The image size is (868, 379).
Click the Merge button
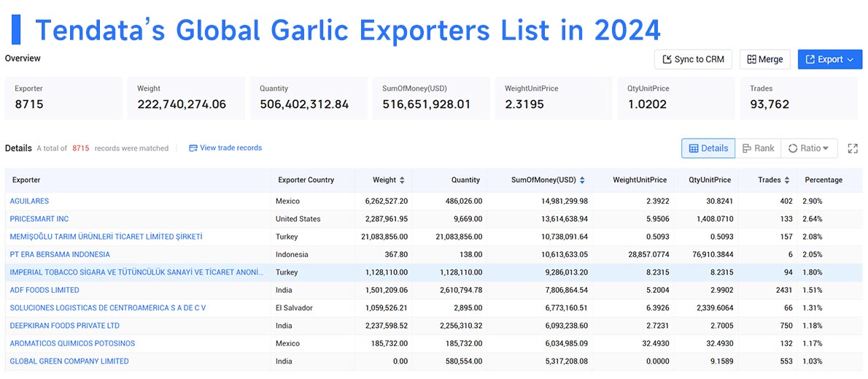coord(765,59)
